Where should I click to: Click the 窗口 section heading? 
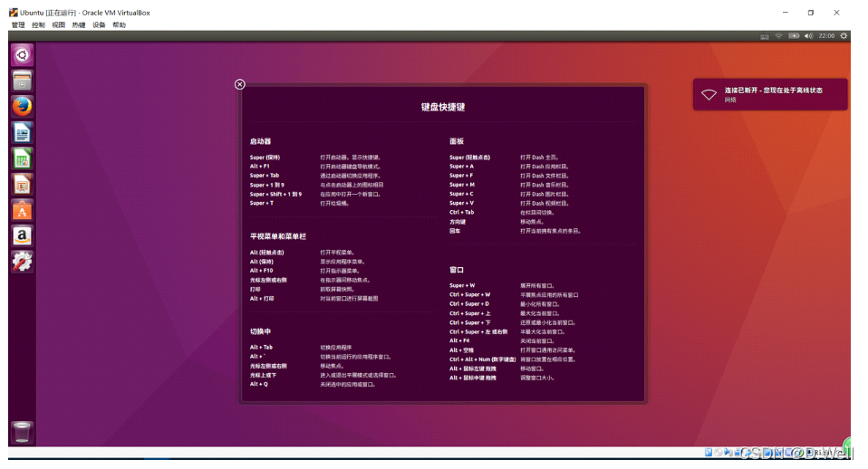[x=457, y=270]
